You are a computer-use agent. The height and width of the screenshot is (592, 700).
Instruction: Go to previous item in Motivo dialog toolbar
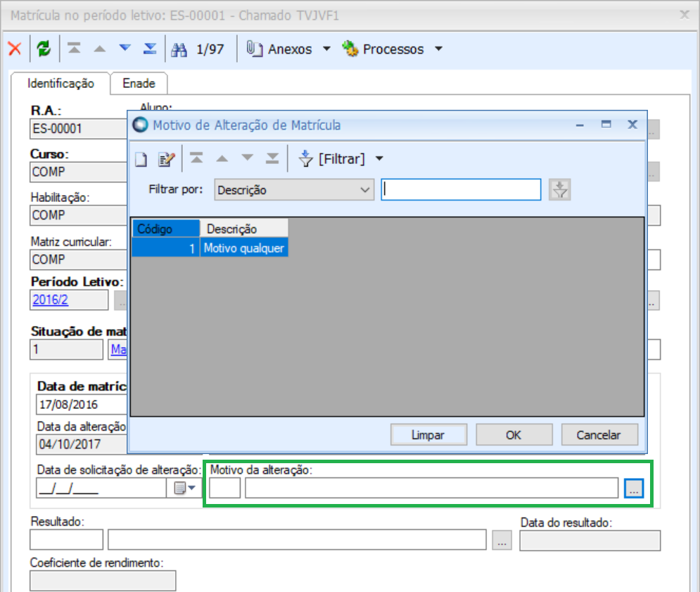pyautogui.click(x=222, y=158)
